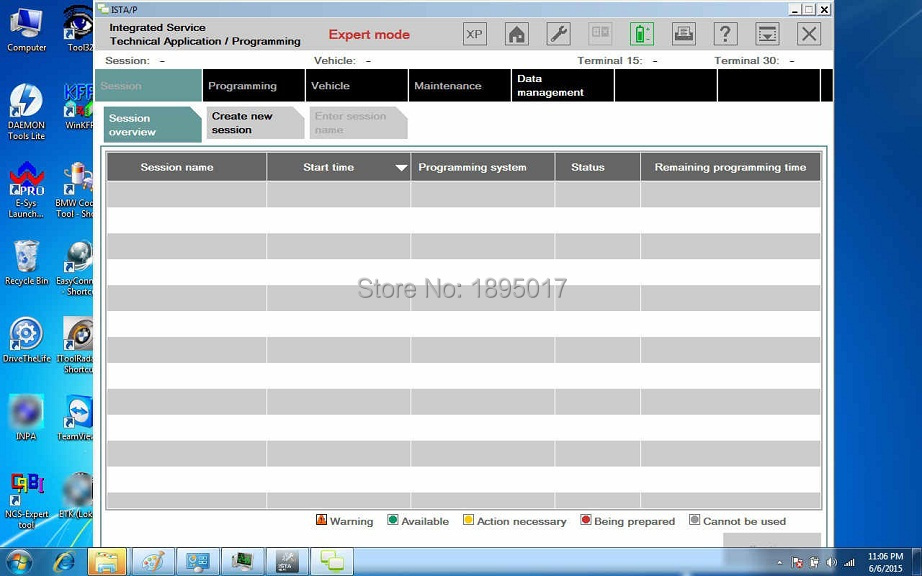Click the green battery status icon
This screenshot has width=922, height=576.
pos(641,34)
